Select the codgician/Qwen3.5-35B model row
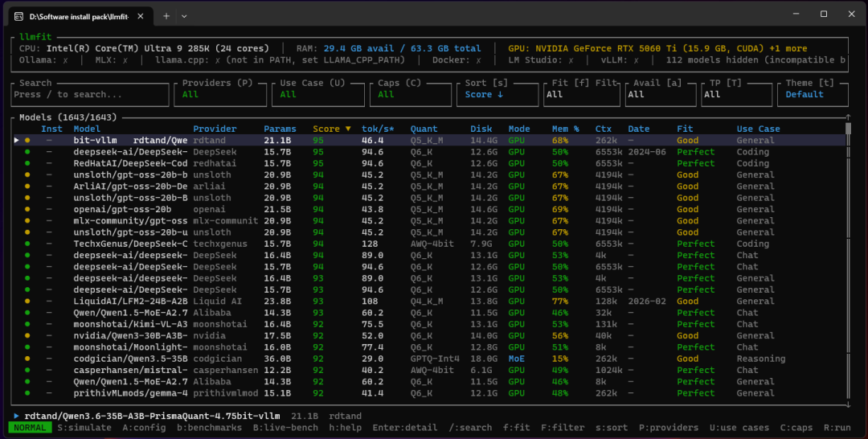The image size is (868, 439). [x=429, y=359]
